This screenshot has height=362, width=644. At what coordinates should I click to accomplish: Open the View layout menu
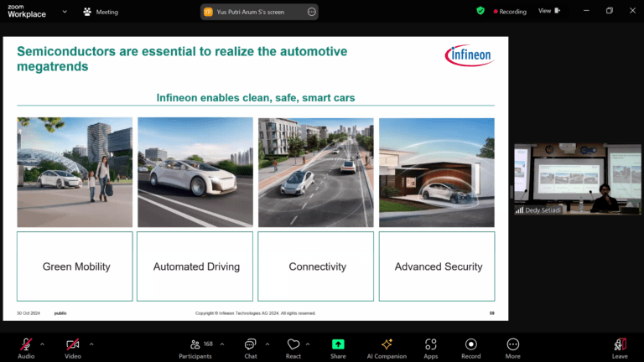(548, 11)
